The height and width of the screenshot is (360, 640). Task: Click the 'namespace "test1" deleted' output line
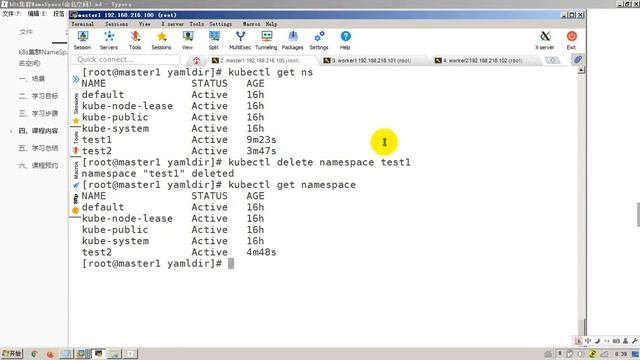pos(158,173)
